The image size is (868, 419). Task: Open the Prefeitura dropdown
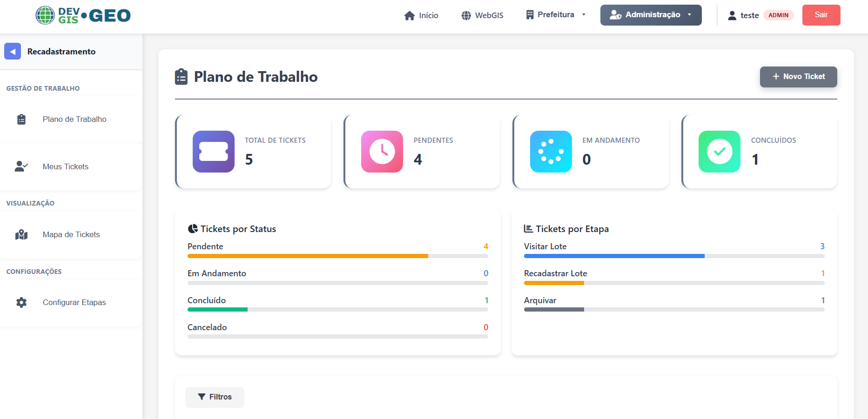click(x=555, y=14)
